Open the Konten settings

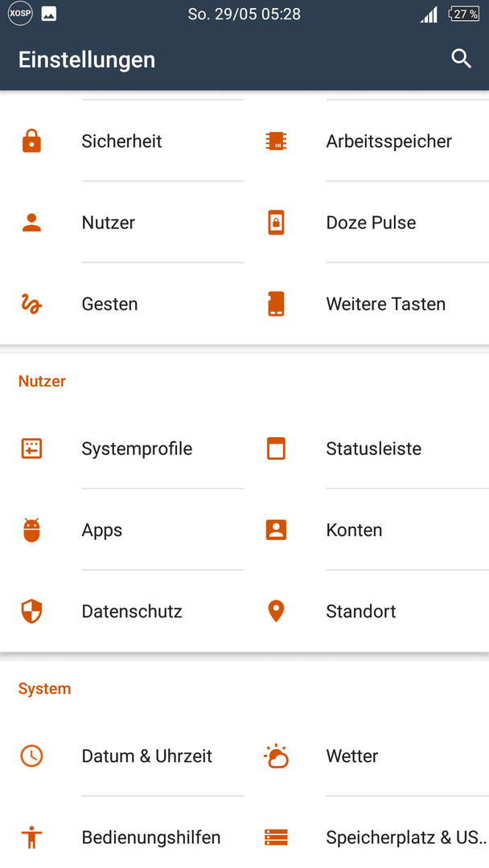[x=367, y=530]
